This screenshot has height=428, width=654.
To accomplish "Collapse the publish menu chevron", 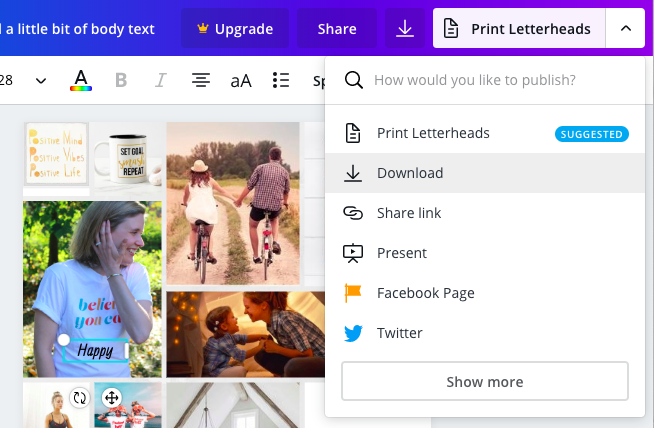I will tap(626, 29).
